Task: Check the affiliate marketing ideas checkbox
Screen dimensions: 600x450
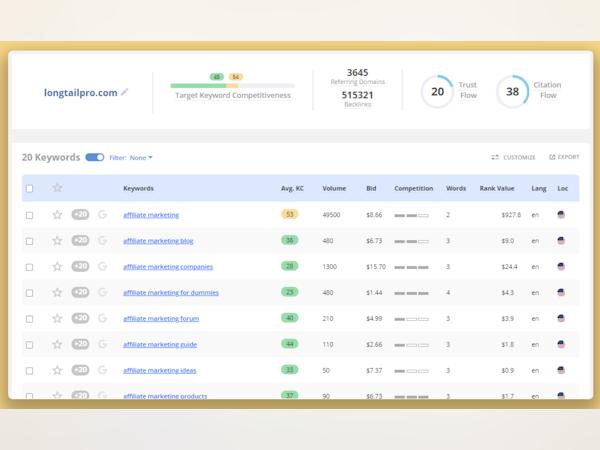Action: 29,371
